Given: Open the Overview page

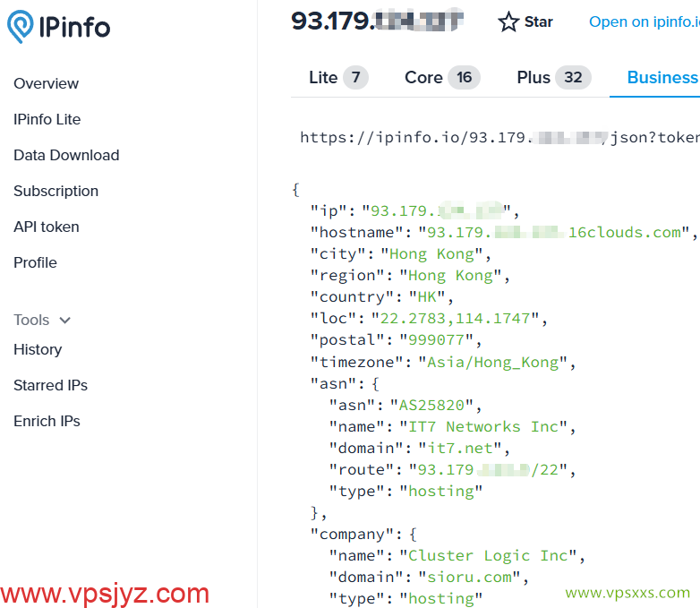Looking at the screenshot, I should click(47, 84).
